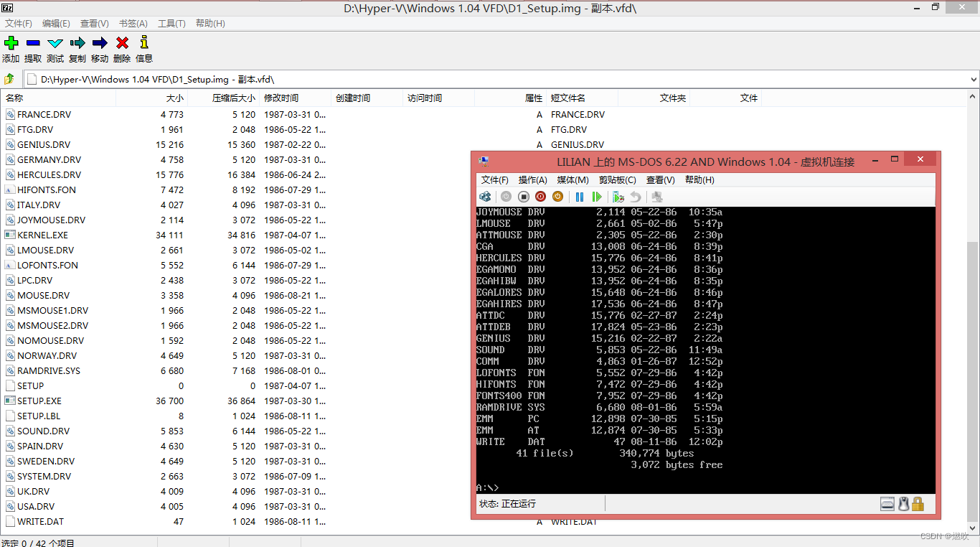
Task: Open VM window 媒体(M) menu
Action: [573, 180]
